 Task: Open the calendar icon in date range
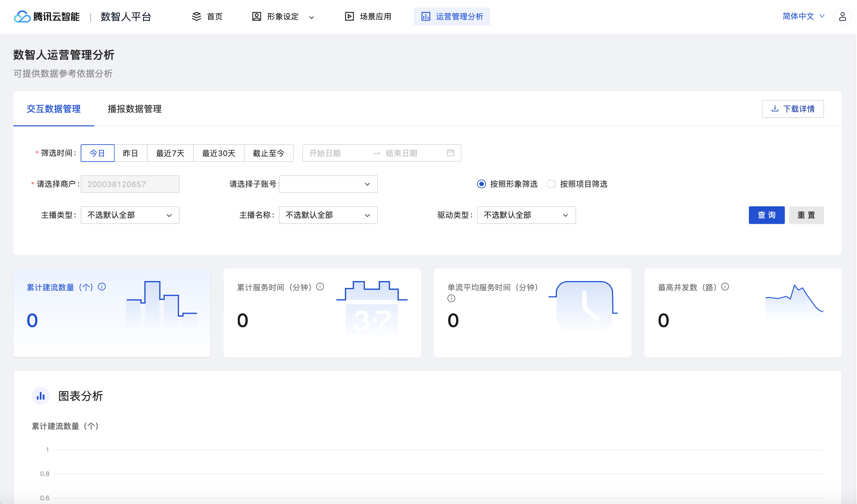pyautogui.click(x=450, y=153)
